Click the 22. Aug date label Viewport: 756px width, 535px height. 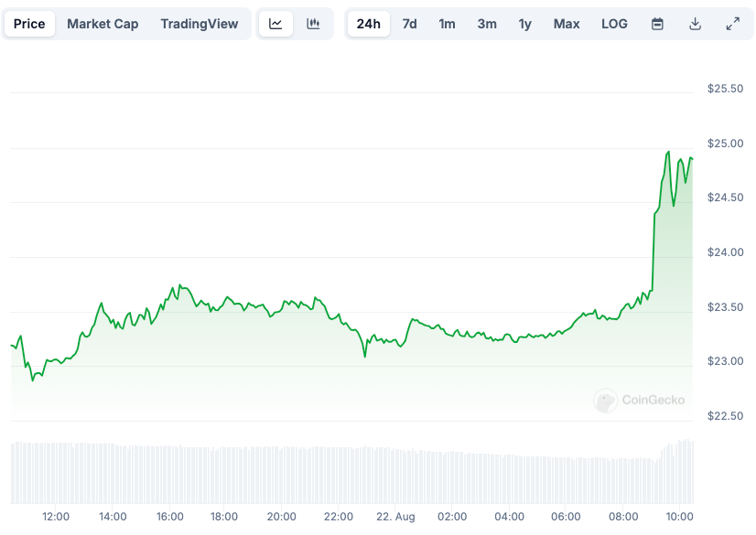point(395,517)
